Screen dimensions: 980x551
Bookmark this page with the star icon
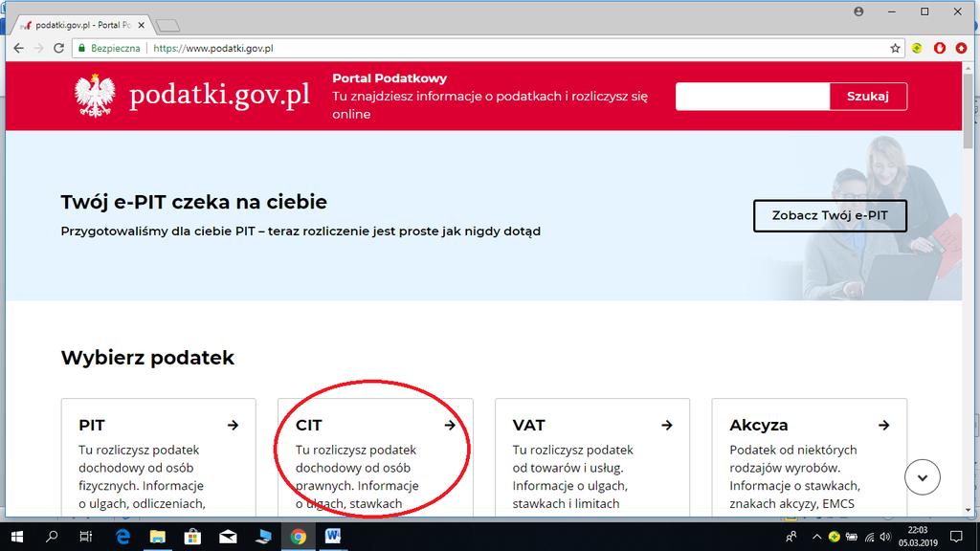895,48
